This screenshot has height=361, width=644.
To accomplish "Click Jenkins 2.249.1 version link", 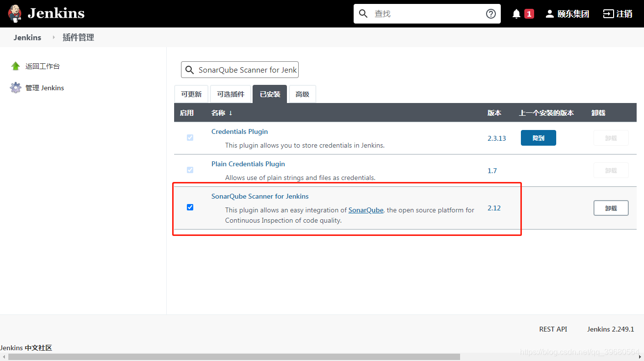I will 611,329.
